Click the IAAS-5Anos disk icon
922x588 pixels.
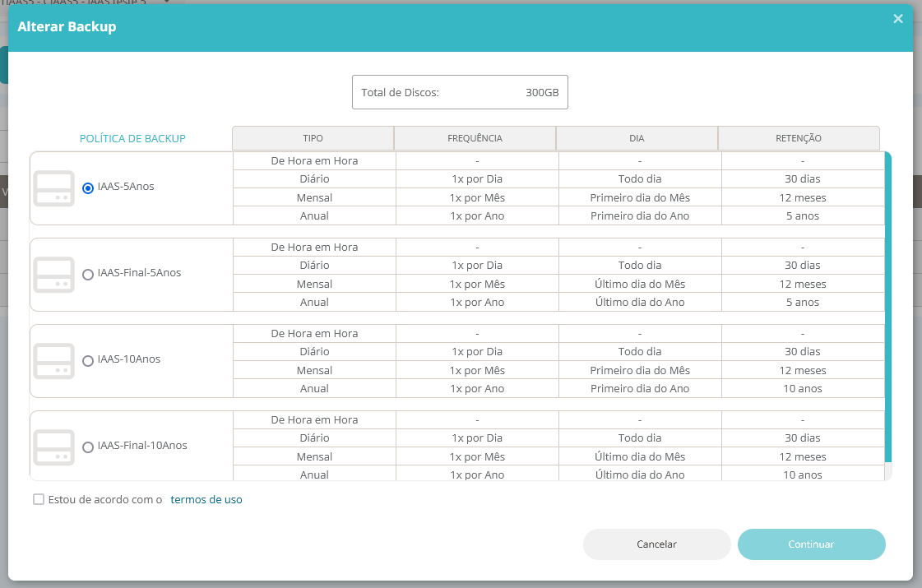(54, 188)
